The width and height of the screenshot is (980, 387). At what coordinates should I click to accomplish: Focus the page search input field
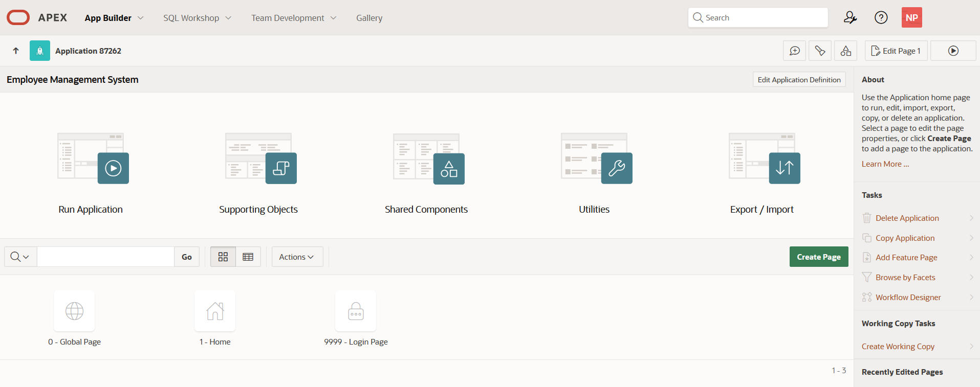point(106,257)
